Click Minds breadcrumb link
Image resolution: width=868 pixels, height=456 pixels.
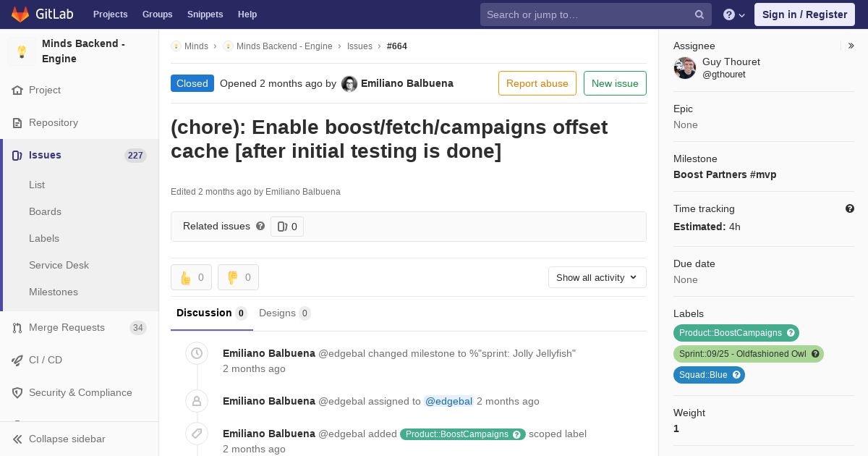pos(196,46)
